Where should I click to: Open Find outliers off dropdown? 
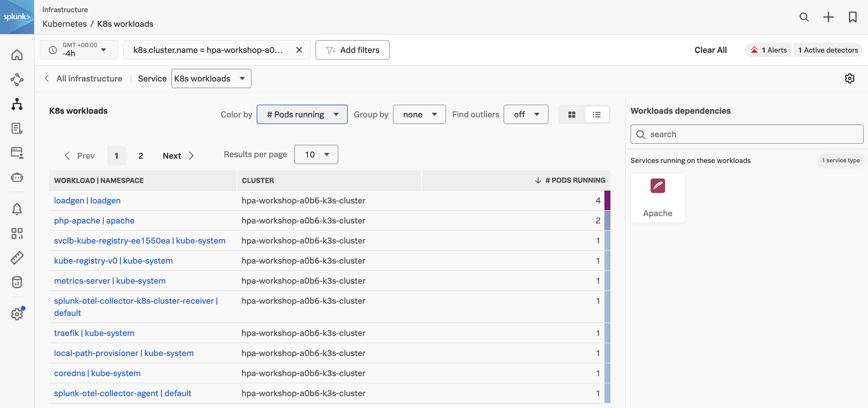click(526, 115)
